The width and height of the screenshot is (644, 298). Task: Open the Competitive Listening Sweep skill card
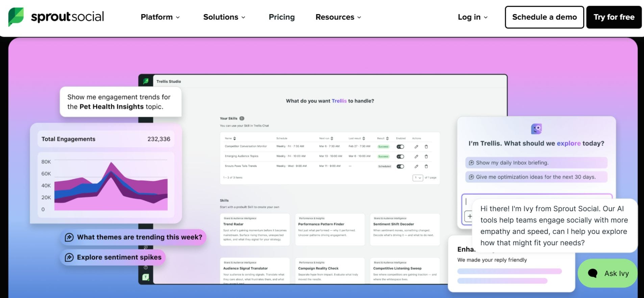[x=405, y=271]
